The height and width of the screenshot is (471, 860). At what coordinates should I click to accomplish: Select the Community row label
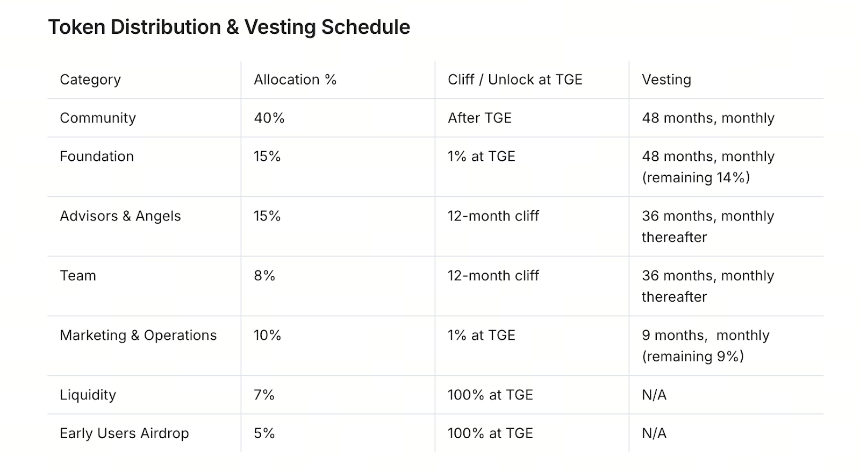98,118
